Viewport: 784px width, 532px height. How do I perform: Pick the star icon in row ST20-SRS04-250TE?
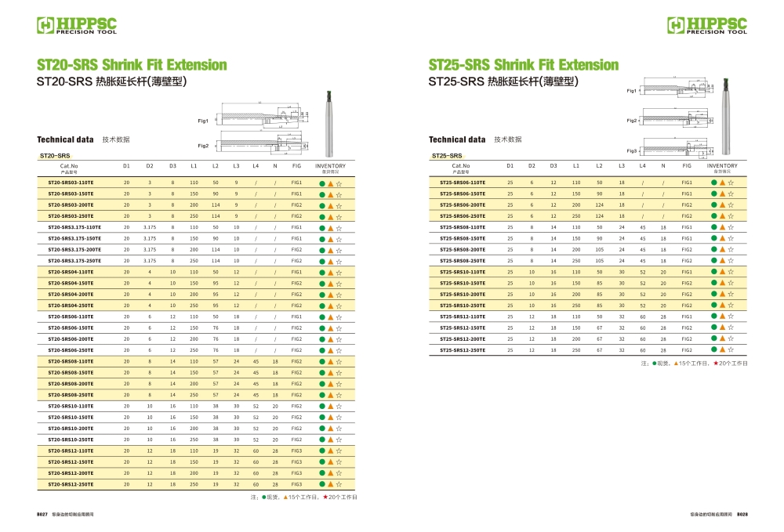coord(339,306)
